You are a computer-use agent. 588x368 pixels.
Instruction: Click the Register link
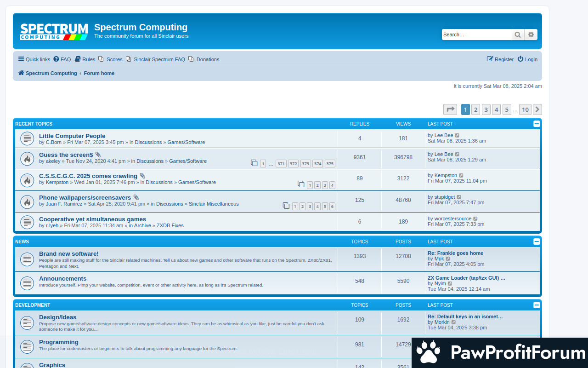[500, 59]
